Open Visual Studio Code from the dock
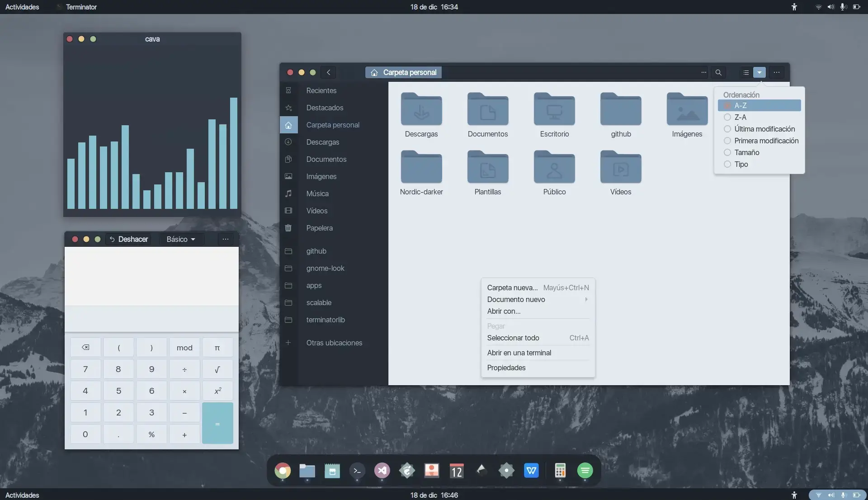Screen dimensions: 868x500 [382, 470]
